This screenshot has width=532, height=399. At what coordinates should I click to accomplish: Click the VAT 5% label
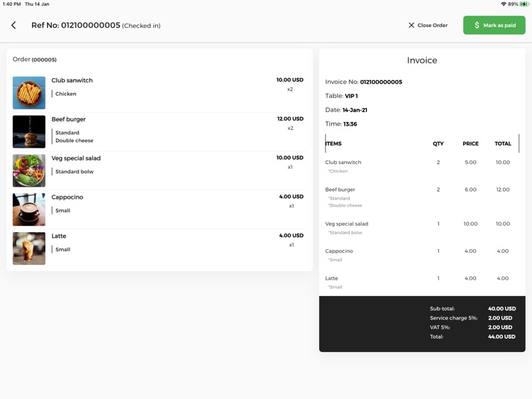pos(440,327)
